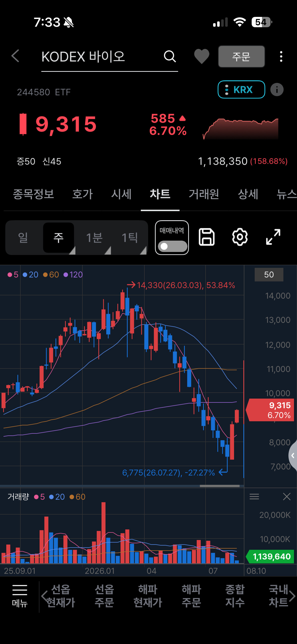This screenshot has width=297, height=644.
Task: Go back using the left arrow
Action: click(x=15, y=56)
